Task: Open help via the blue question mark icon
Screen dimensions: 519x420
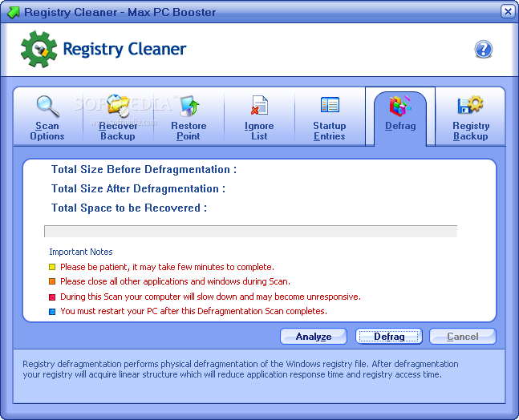Action: click(483, 49)
